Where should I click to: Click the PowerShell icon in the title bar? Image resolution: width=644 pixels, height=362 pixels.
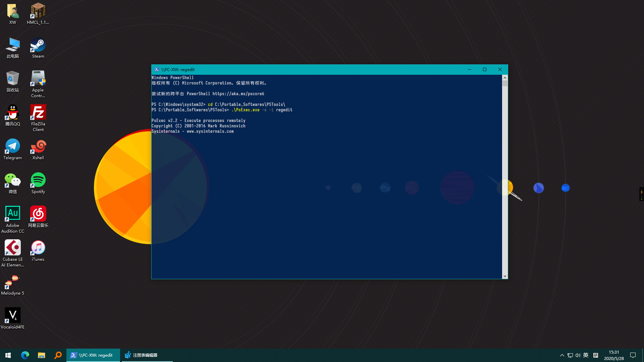point(157,69)
